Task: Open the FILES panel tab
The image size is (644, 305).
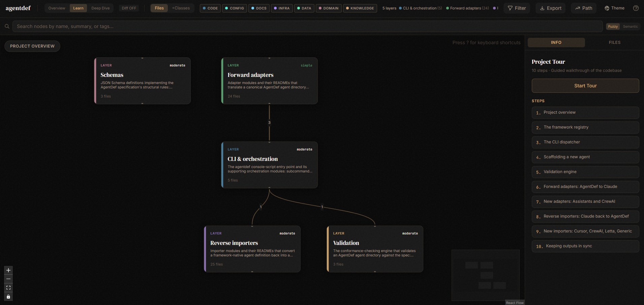Action: click(614, 43)
